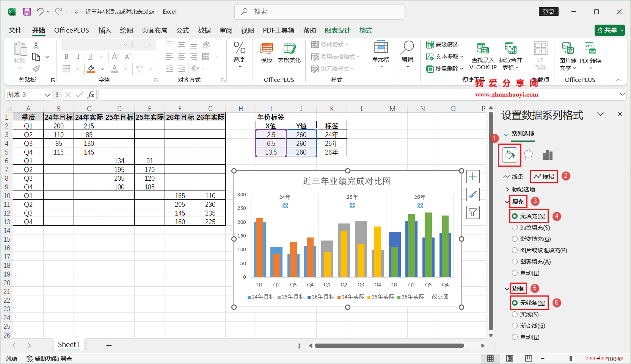Click the 登录 sign-in button

(x=549, y=12)
